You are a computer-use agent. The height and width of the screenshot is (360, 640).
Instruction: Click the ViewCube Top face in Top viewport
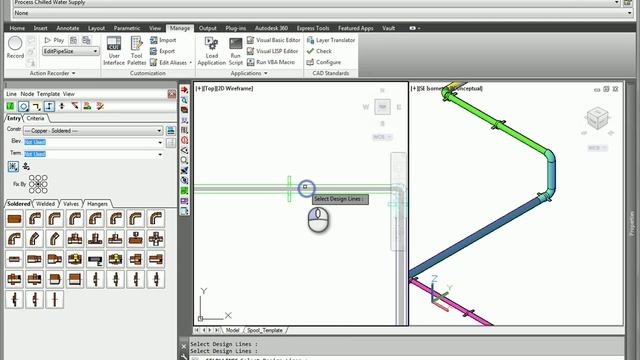382,107
